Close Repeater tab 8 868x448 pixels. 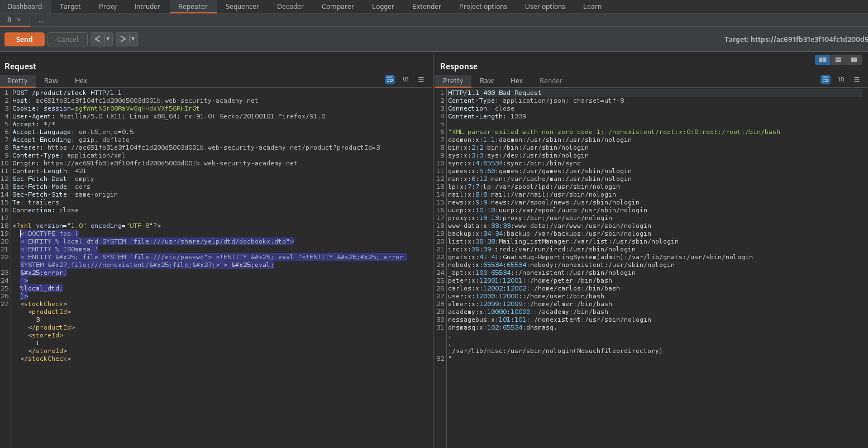[x=18, y=20]
